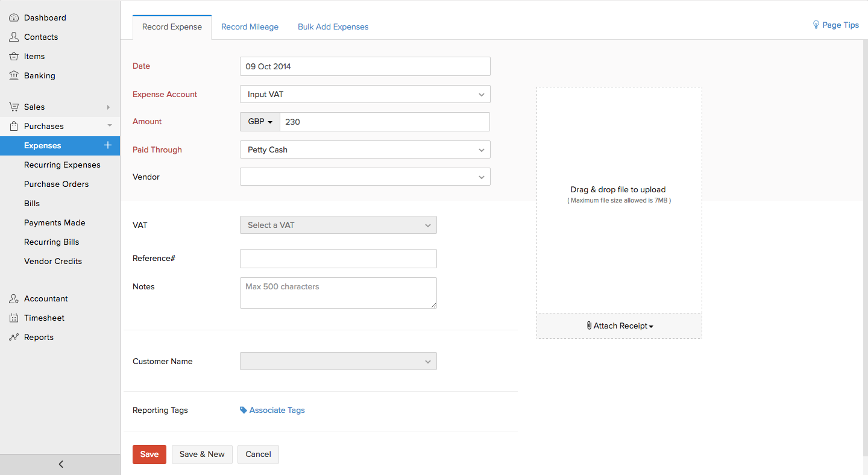868x475 pixels.
Task: Switch to the Record Mileage tab
Action: click(250, 27)
